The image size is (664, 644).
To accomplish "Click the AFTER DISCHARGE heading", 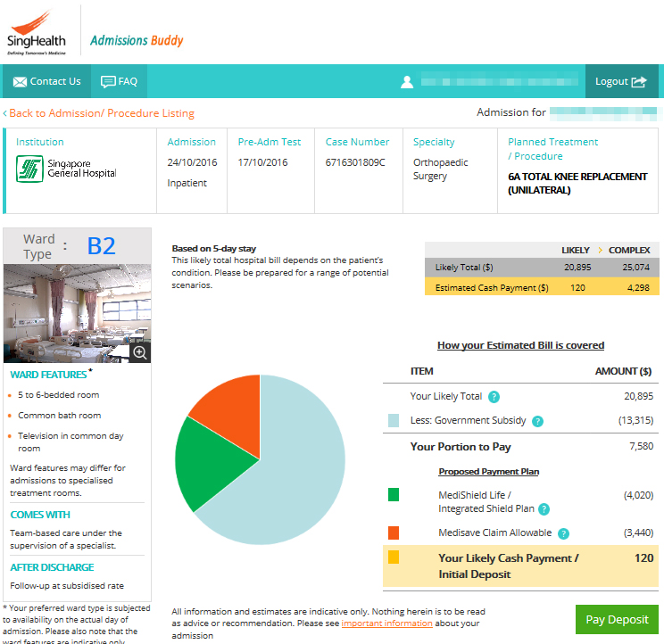I will coord(52,567).
